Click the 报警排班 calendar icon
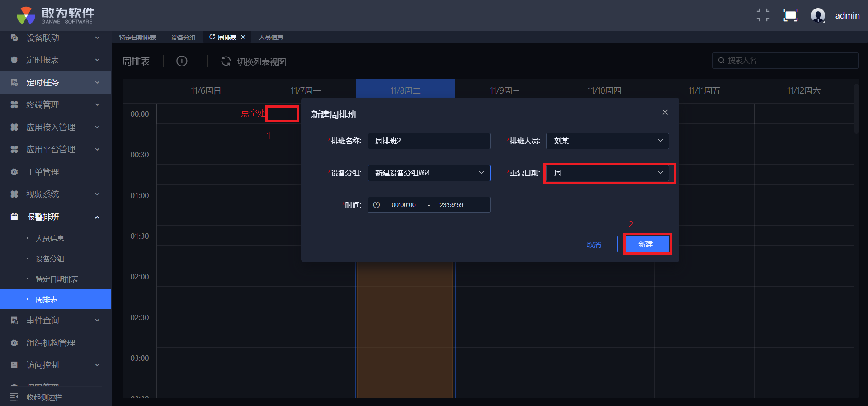Viewport: 868px width, 406px height. pos(14,217)
